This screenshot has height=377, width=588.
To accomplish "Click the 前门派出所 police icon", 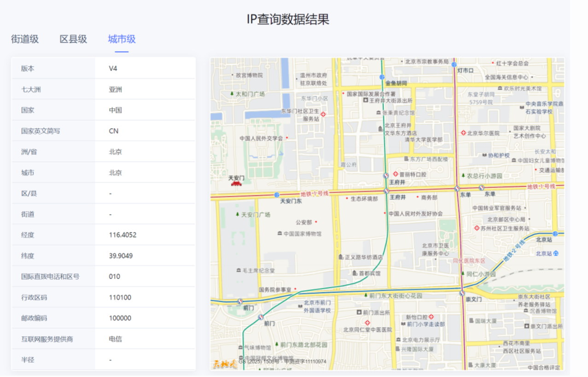I will click(x=359, y=312).
